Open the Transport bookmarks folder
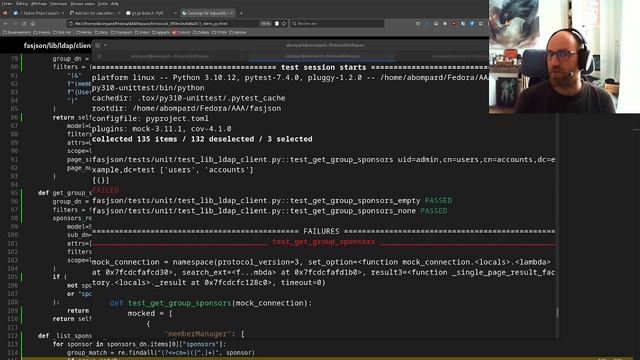Screen dimensions: 640x360 click(x=122, y=32)
